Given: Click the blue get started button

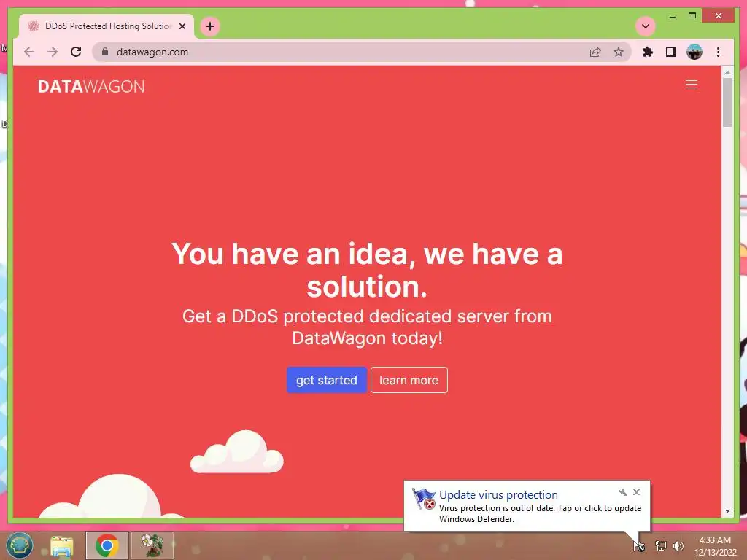Looking at the screenshot, I should tap(326, 380).
